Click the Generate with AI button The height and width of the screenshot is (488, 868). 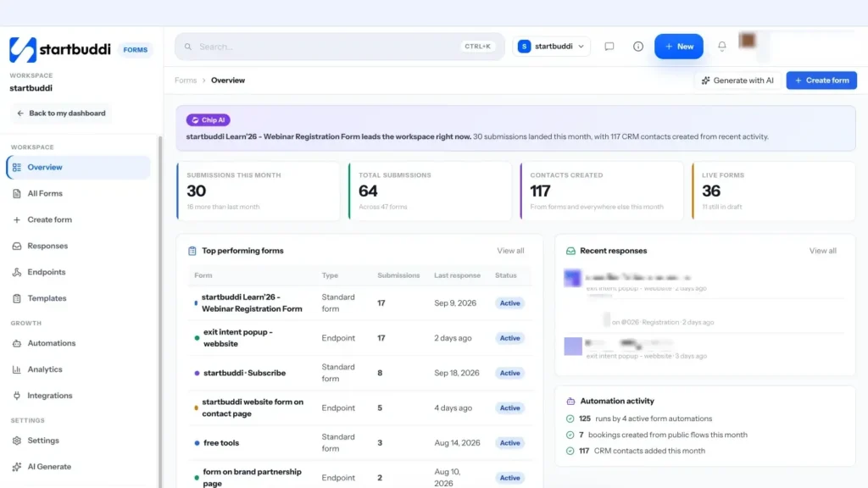pos(738,80)
